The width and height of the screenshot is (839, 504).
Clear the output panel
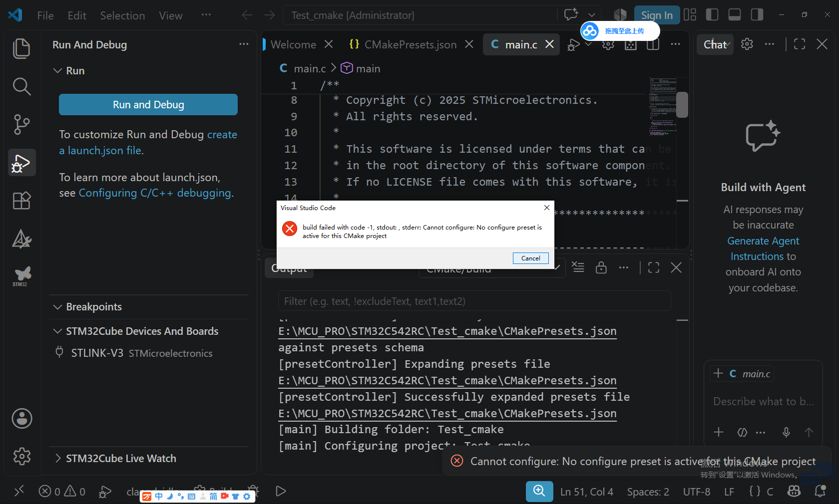578,267
